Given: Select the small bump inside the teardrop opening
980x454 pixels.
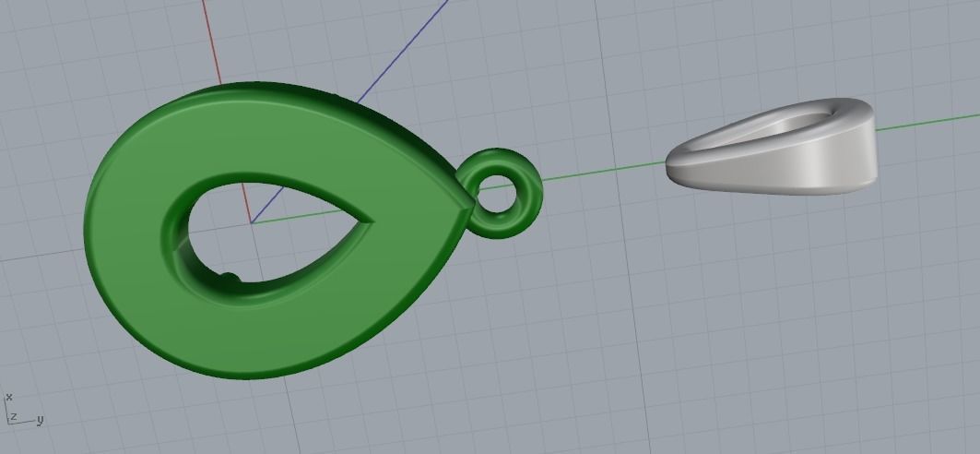Looking at the screenshot, I should (230, 279).
